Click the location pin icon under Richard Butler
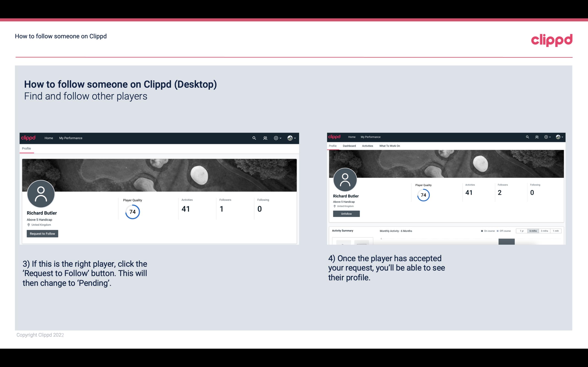Viewport: 588px width, 367px height. 28,225
